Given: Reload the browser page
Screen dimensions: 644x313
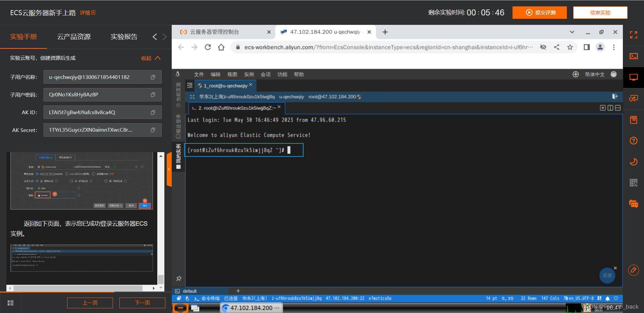Looking at the screenshot, I should pyautogui.click(x=208, y=47).
